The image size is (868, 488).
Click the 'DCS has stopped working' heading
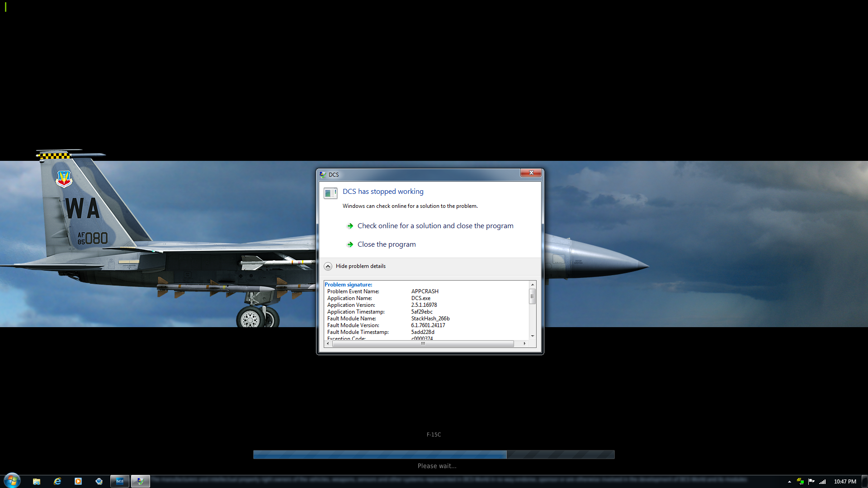coord(383,192)
